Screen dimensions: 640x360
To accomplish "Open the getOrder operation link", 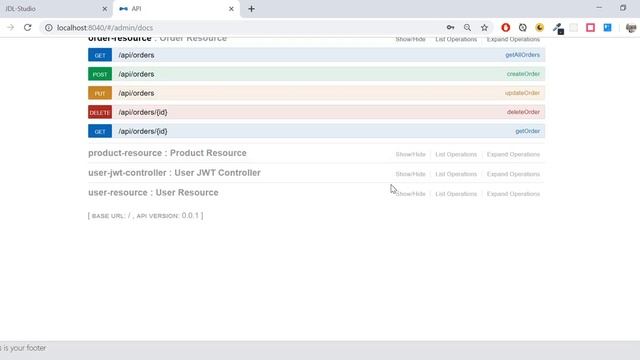I will coord(527,131).
